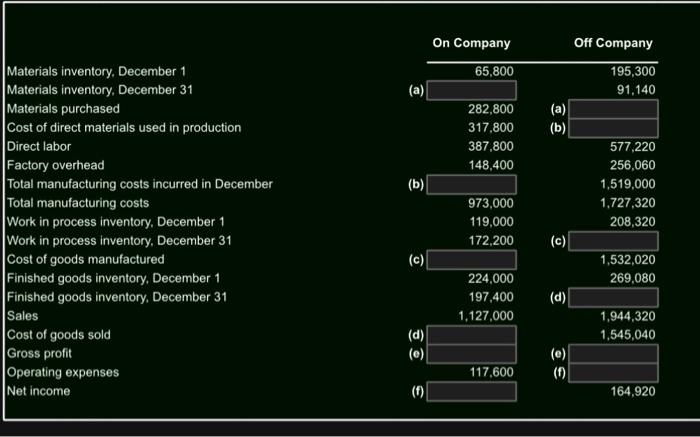The width and height of the screenshot is (700, 437).
Task: Click the value 1,519,000
Action: coord(628,184)
